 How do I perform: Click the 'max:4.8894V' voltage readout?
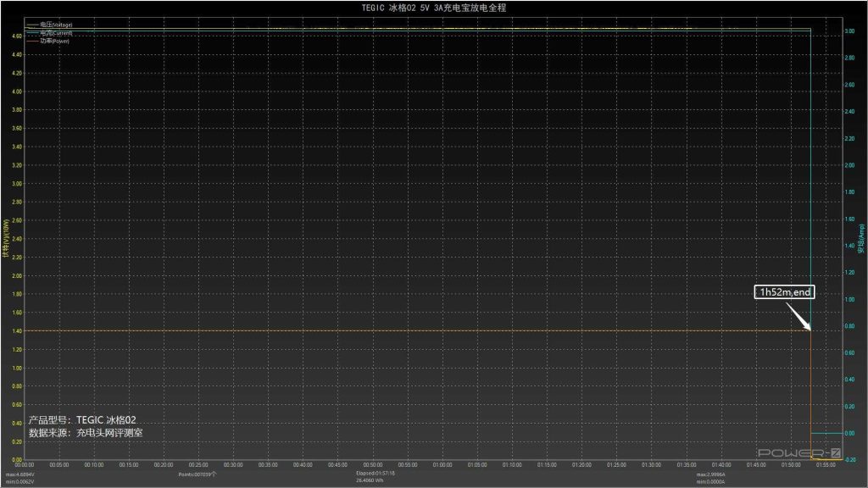(20, 474)
